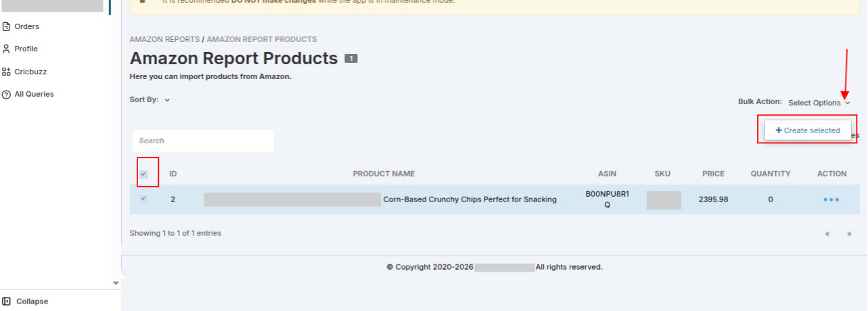Viewport: 868px width, 311px height.
Task: Open the All Queries question-mark icon
Action: pos(7,95)
